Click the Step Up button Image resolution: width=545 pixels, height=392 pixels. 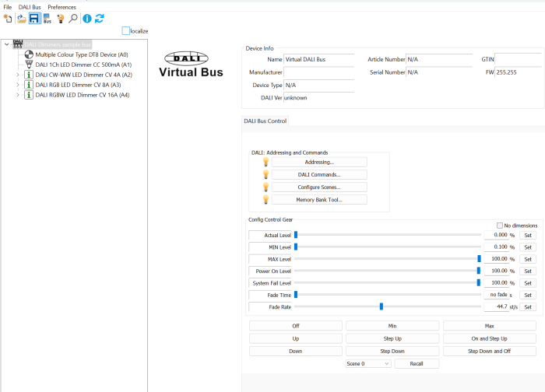(x=392, y=338)
